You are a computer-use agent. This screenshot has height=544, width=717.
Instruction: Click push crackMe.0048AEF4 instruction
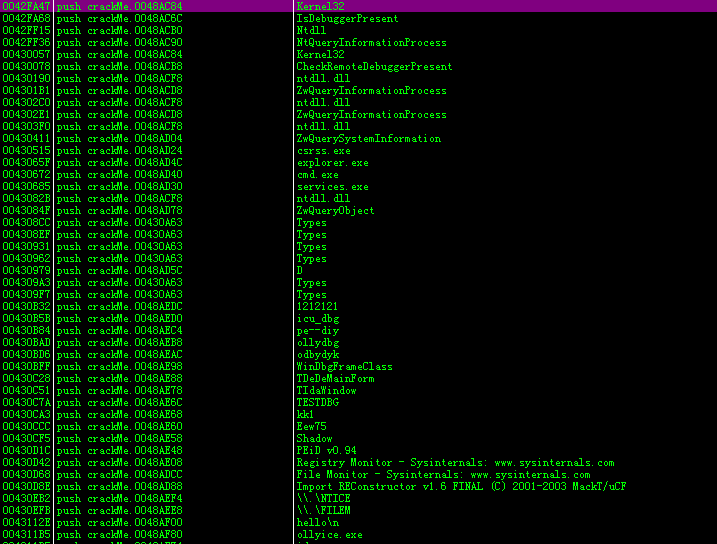click(119, 499)
